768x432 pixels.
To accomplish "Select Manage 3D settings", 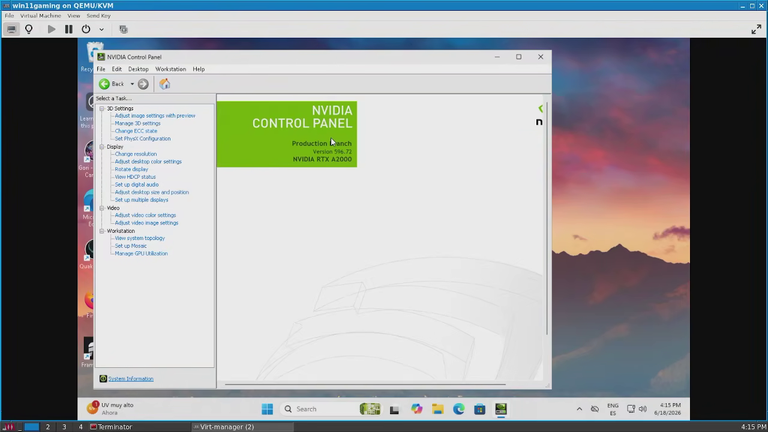I will tap(137, 123).
